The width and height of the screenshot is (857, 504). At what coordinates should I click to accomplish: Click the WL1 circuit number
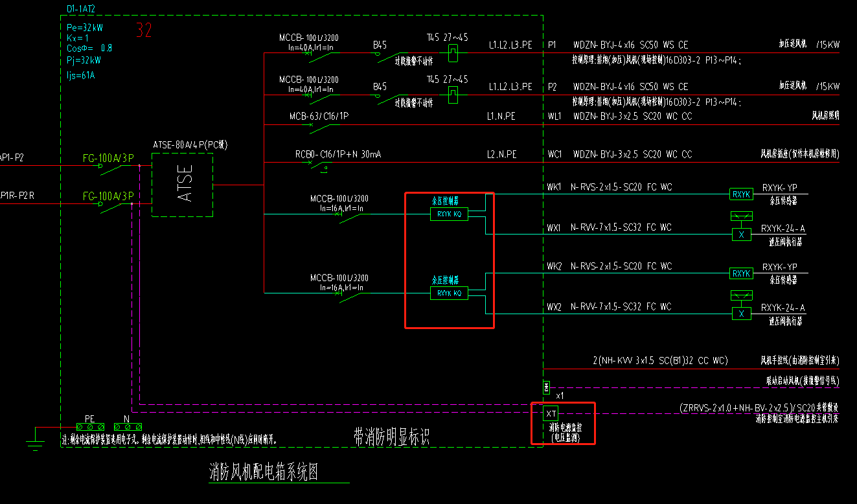pos(554,116)
